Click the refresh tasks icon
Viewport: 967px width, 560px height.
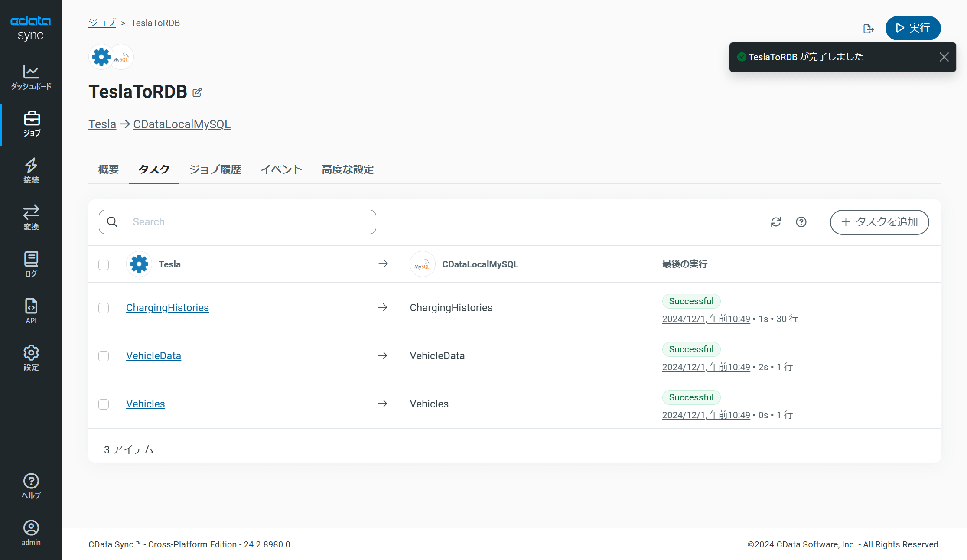[776, 222]
